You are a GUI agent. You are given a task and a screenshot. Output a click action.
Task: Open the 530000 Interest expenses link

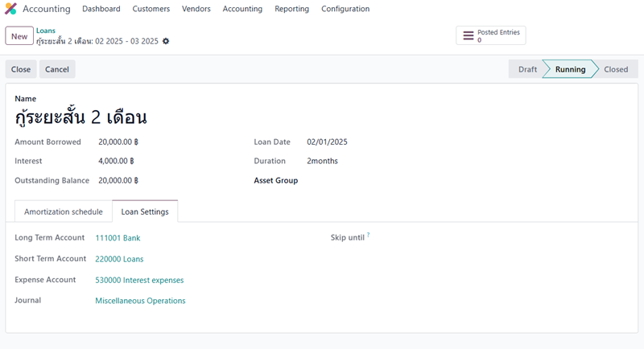pos(139,280)
